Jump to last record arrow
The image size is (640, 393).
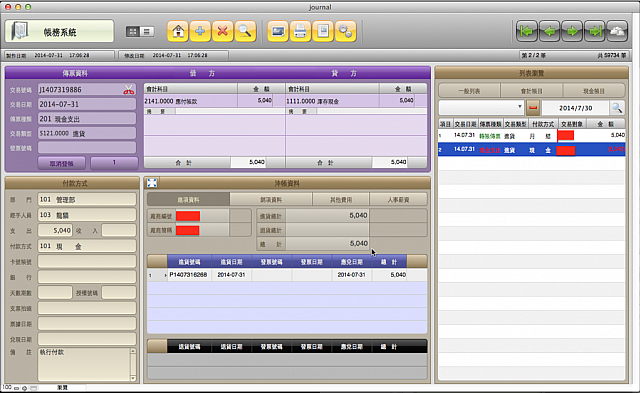(x=595, y=31)
